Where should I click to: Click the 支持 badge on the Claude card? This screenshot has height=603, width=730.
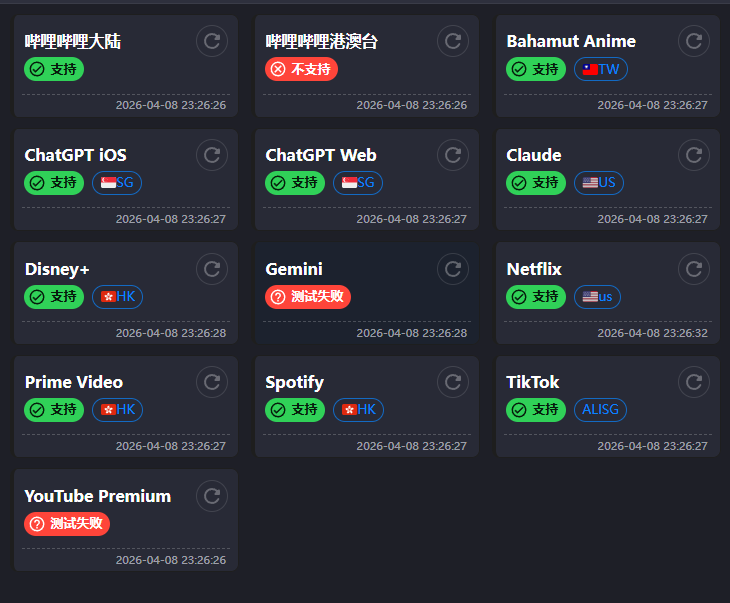coord(536,183)
